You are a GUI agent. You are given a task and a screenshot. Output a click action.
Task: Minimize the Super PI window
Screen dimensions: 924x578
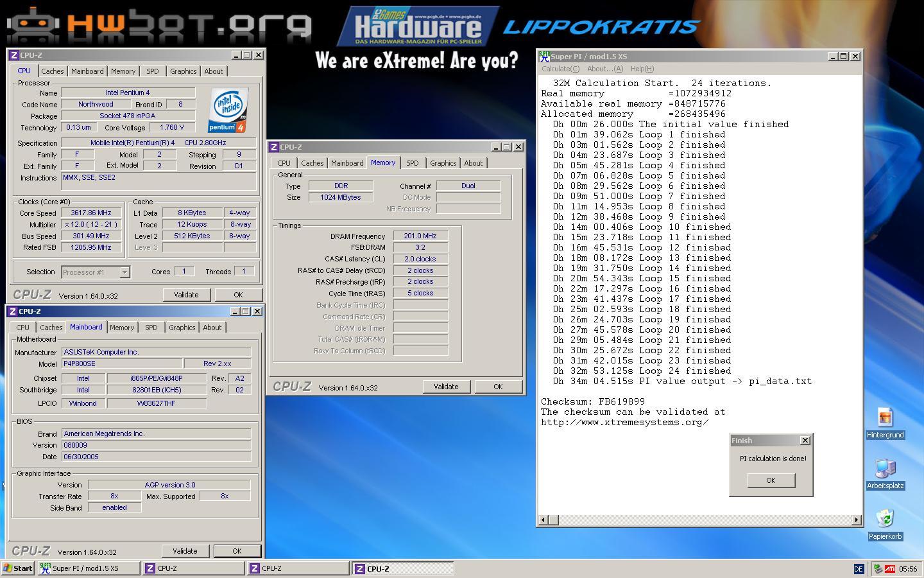click(x=833, y=57)
